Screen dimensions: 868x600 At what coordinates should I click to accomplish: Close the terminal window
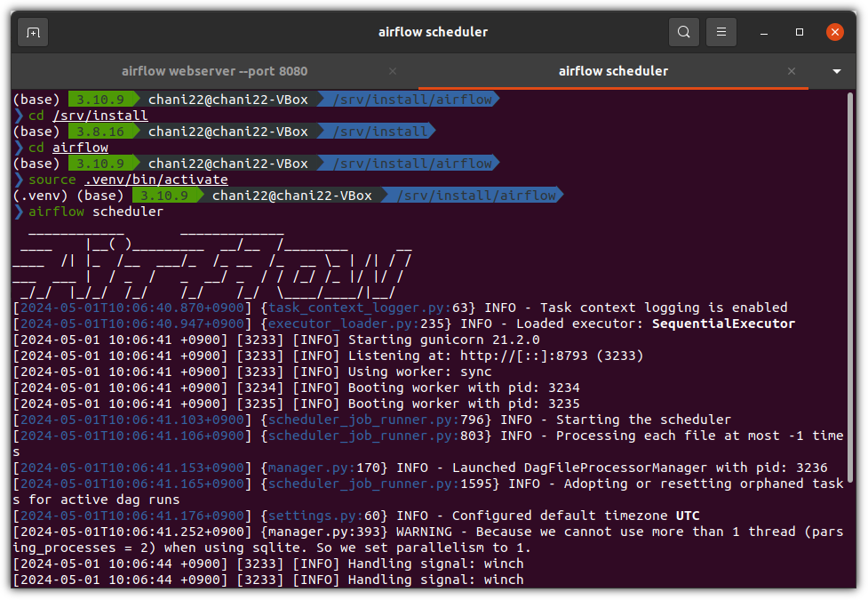point(835,32)
